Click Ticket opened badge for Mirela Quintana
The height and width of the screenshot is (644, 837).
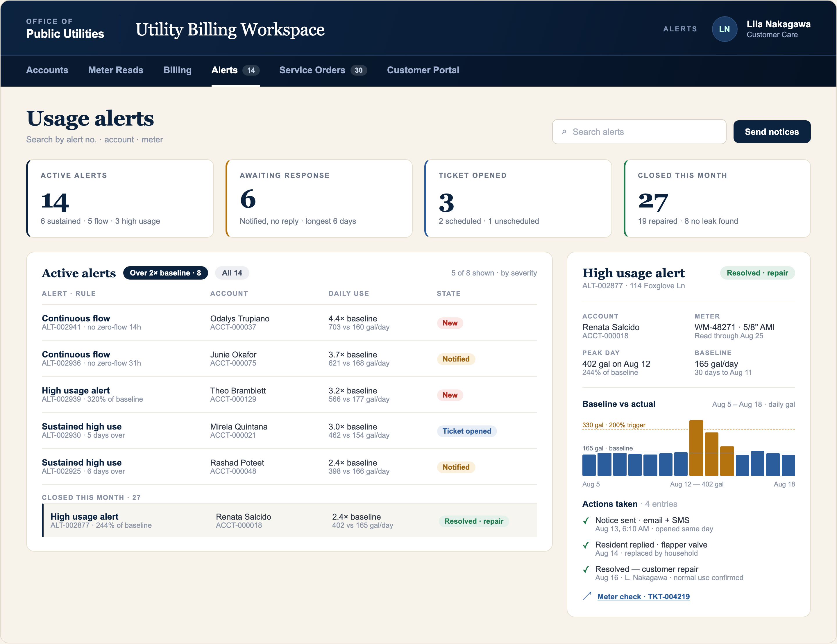467,431
